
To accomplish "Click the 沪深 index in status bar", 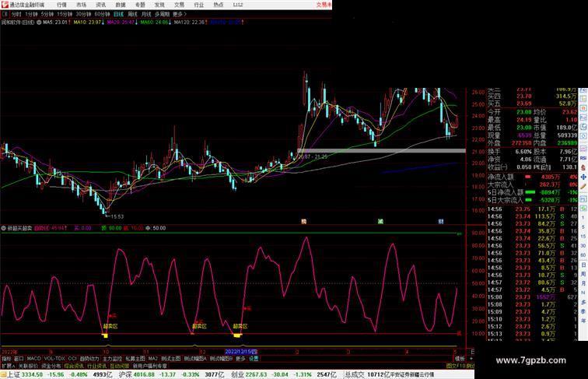I will point(125,374).
